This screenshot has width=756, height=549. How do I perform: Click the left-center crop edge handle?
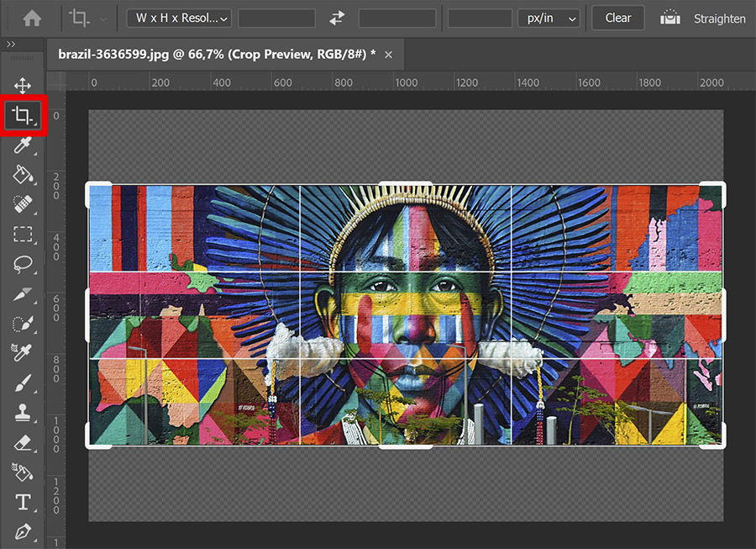(x=87, y=315)
